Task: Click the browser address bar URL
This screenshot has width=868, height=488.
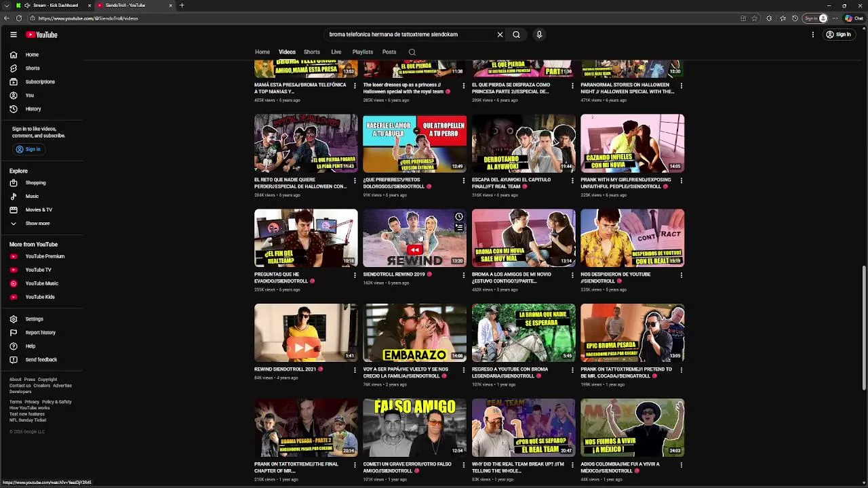Action: coord(88,18)
